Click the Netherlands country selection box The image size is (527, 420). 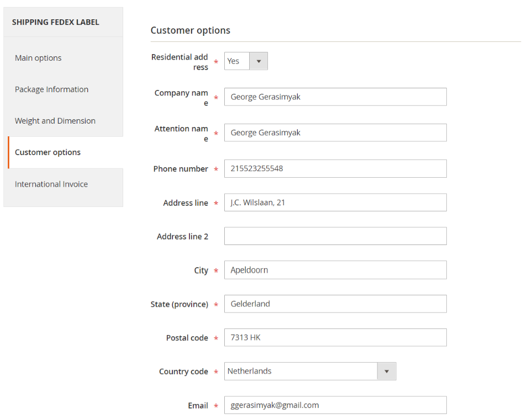click(301, 371)
